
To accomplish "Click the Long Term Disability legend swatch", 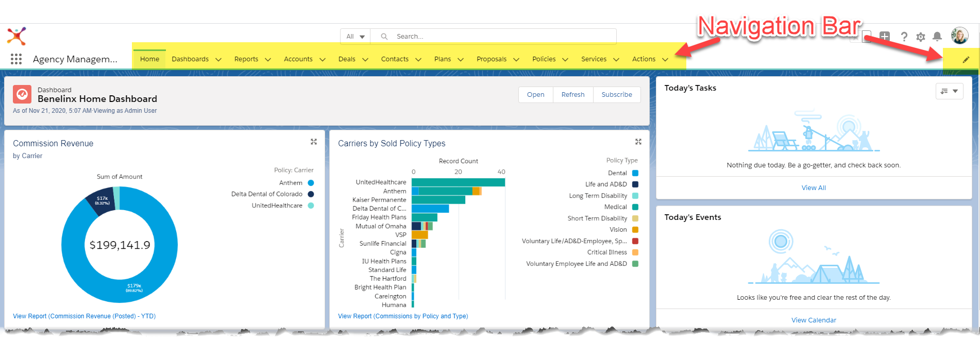I will (635, 196).
